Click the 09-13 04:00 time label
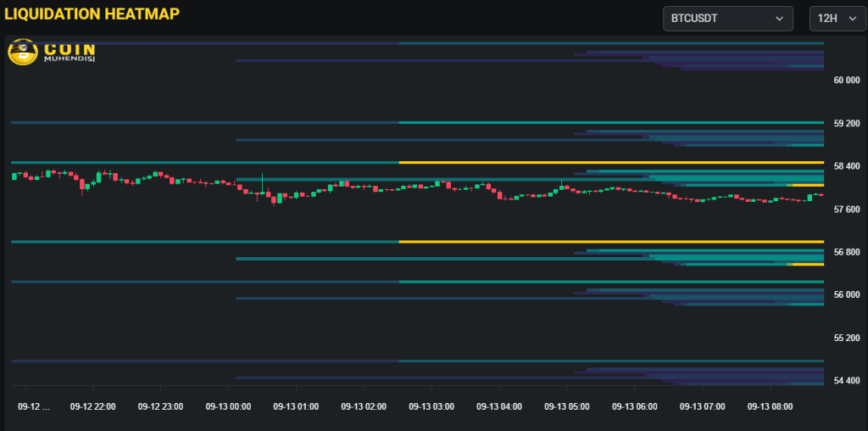Viewport: 868px width, 431px height. point(499,406)
